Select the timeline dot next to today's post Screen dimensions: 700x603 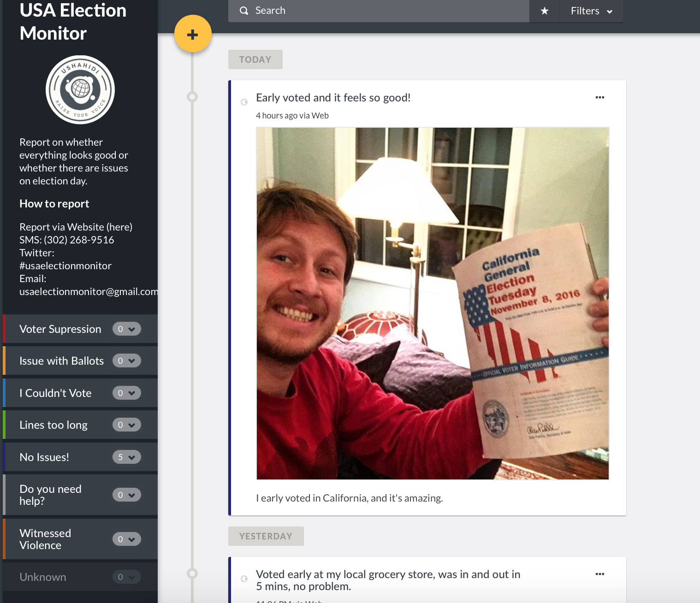click(x=192, y=97)
